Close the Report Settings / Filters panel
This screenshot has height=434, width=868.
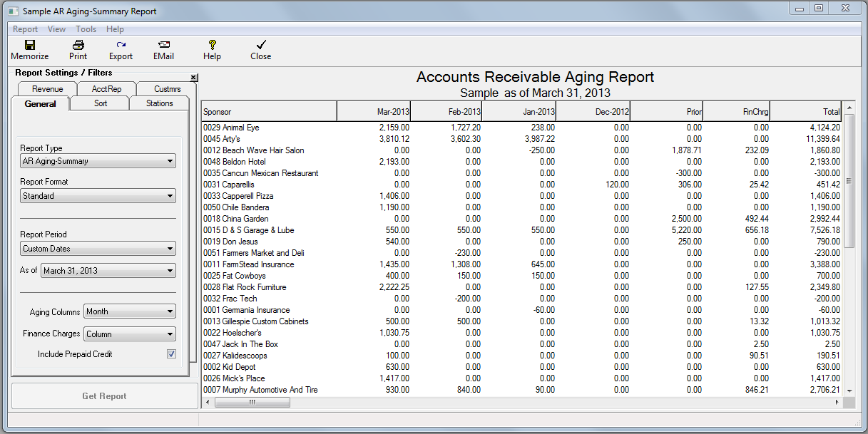pyautogui.click(x=194, y=78)
